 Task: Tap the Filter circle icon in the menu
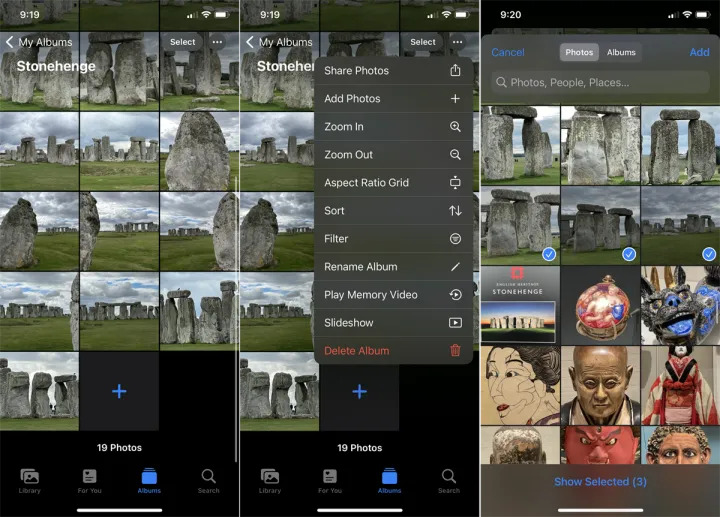tap(455, 239)
